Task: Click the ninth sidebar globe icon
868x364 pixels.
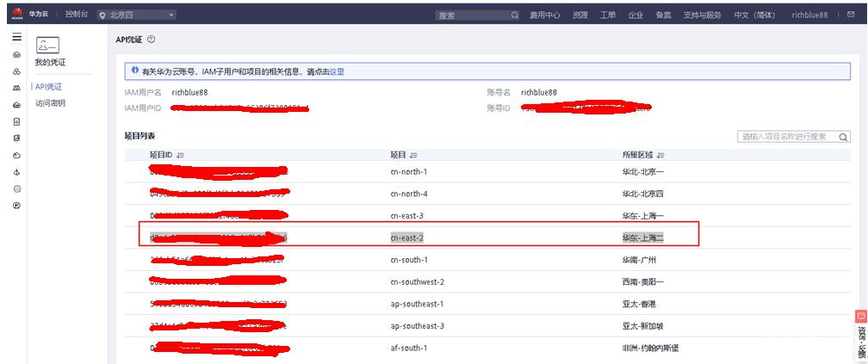Action: pos(16,188)
